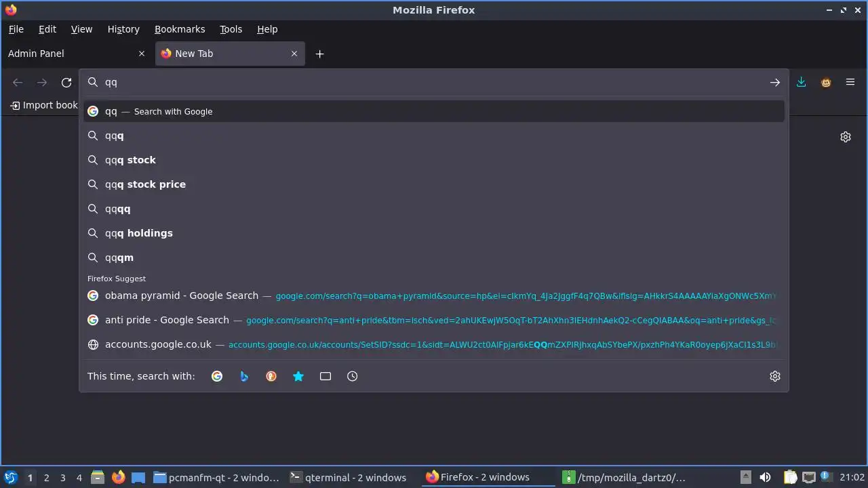Search bookmarks with star icon
This screenshot has width=868, height=488.
pyautogui.click(x=298, y=376)
